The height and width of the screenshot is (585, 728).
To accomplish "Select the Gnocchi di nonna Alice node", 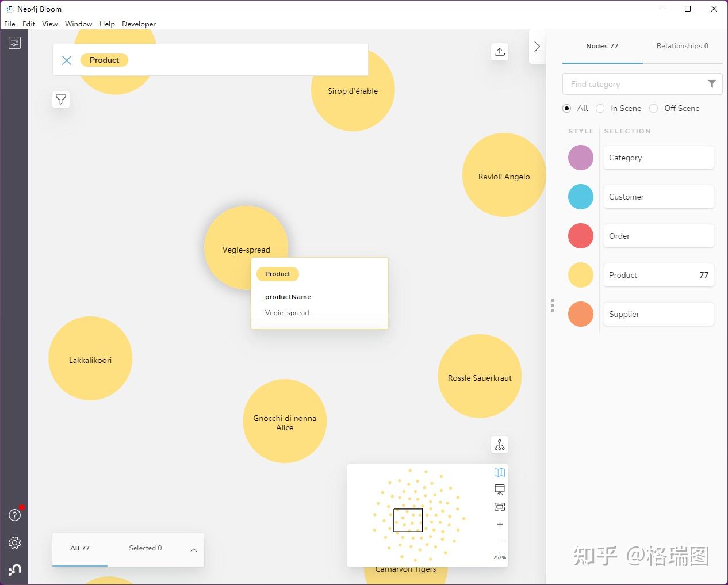I will 285,421.
